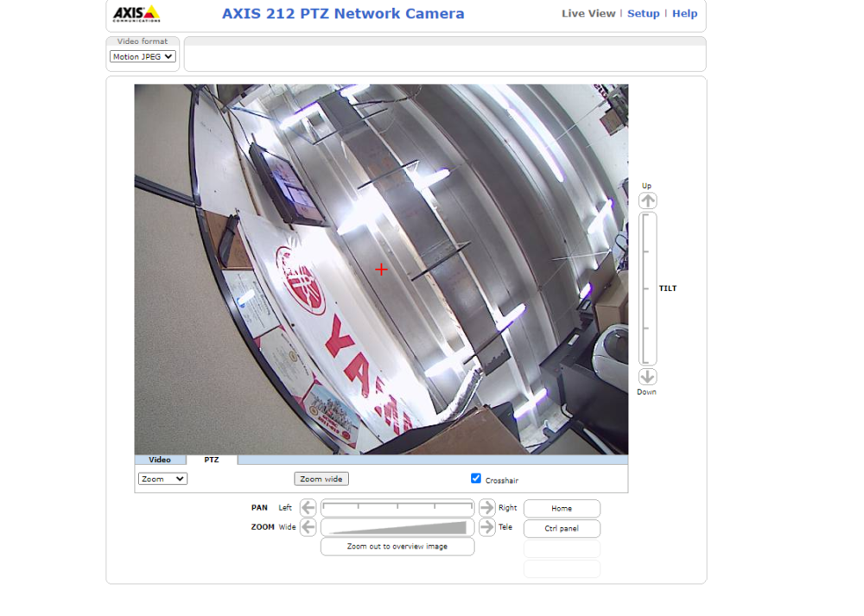Image resolution: width=864 pixels, height=616 pixels.
Task: Tilt camera up with the up arrow
Action: click(647, 200)
